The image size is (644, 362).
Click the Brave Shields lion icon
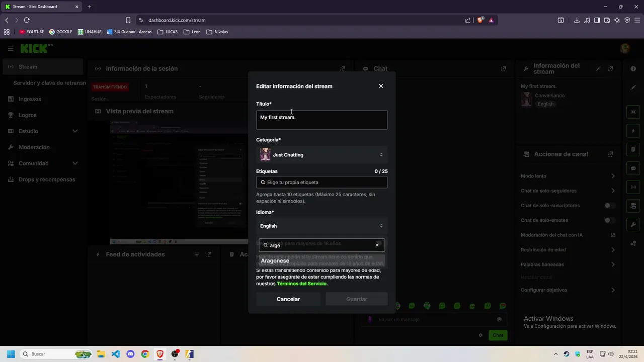(x=480, y=20)
